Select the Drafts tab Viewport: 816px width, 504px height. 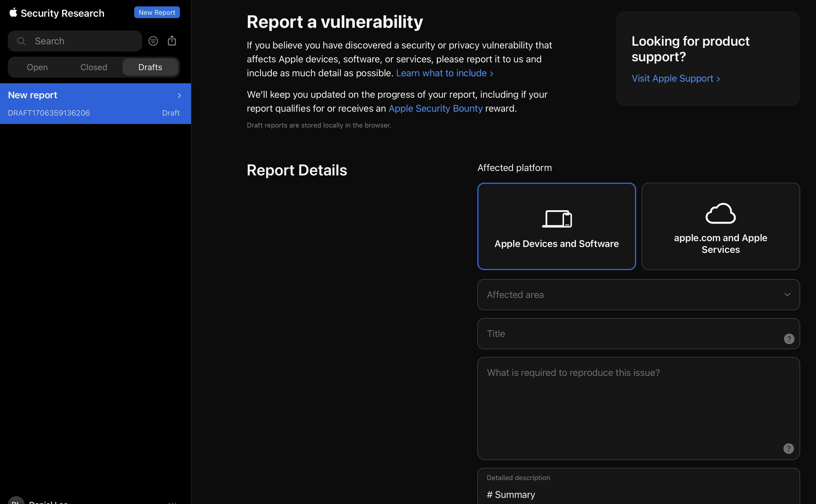150,67
